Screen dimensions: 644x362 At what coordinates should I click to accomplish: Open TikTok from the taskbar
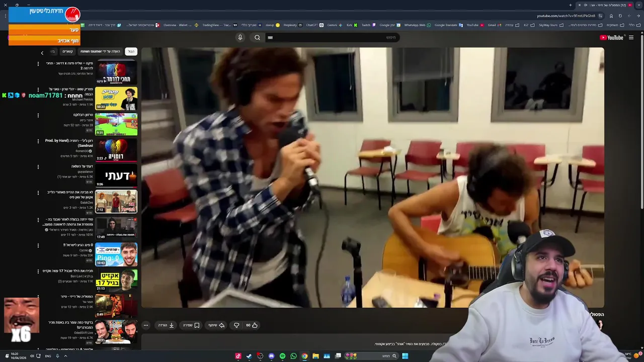[x=238, y=356]
